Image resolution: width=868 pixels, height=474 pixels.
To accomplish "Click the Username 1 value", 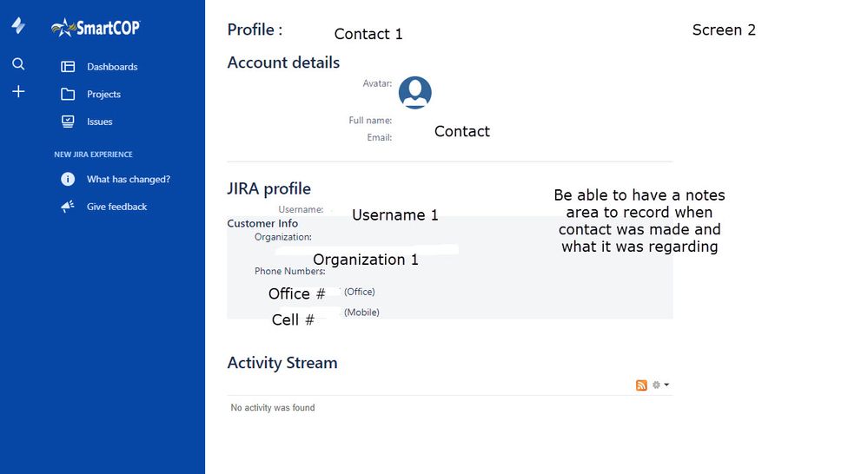I will click(x=394, y=214).
